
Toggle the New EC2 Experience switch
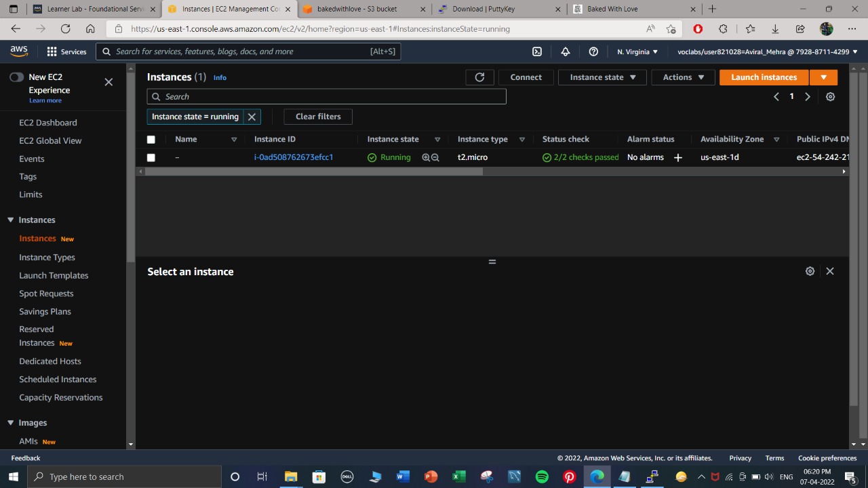click(x=16, y=77)
